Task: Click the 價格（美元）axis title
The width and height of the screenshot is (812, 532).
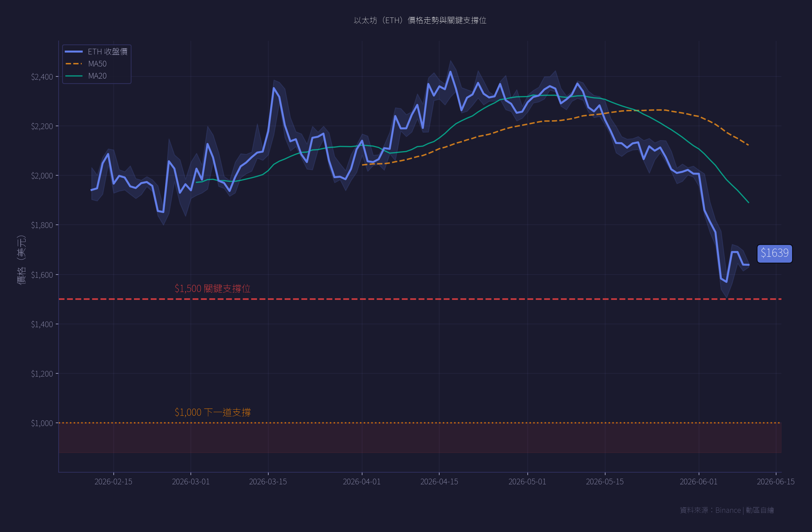Action: 21,260
